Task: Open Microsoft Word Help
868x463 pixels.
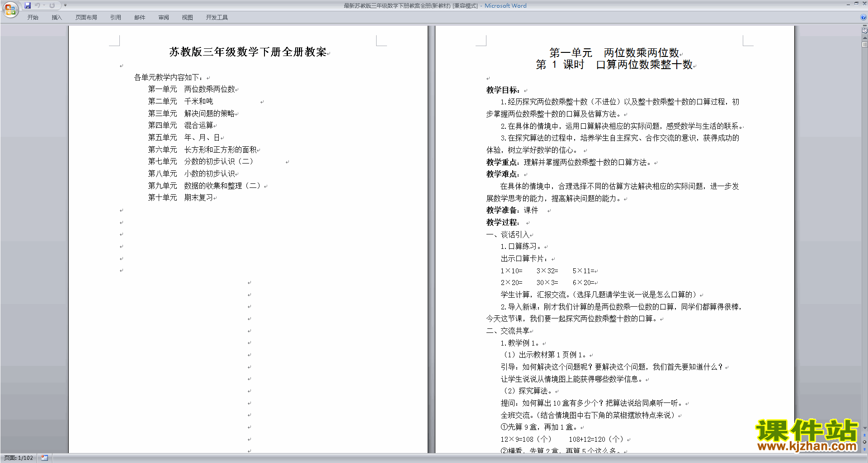Action: click(863, 17)
